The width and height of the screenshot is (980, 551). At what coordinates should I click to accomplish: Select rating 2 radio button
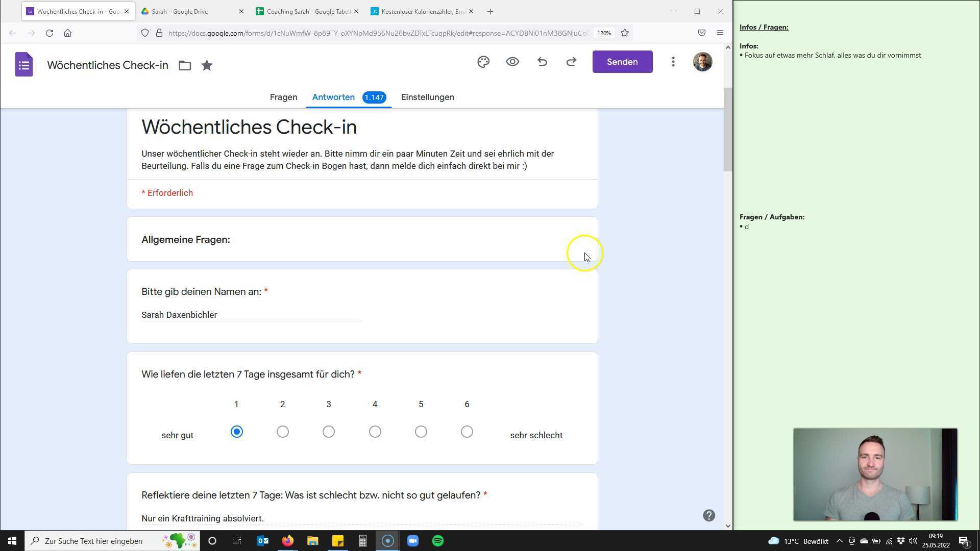click(283, 432)
